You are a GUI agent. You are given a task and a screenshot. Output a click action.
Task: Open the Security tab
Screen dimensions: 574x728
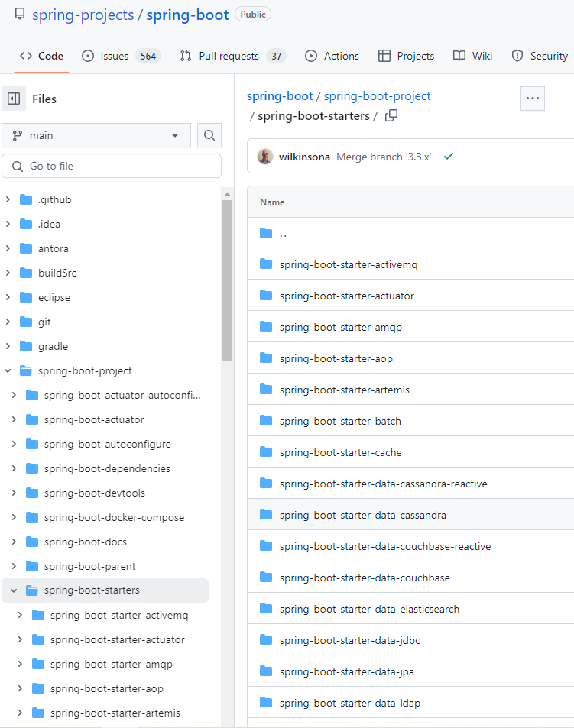pyautogui.click(x=540, y=56)
